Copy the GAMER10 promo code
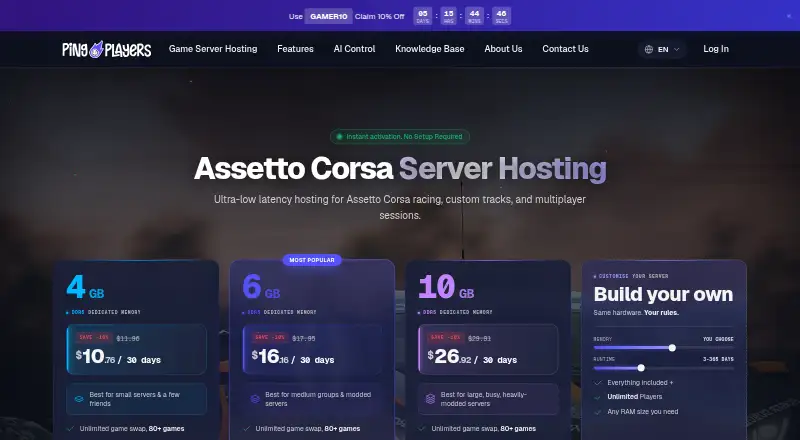The width and height of the screenshot is (800, 440). coord(329,16)
